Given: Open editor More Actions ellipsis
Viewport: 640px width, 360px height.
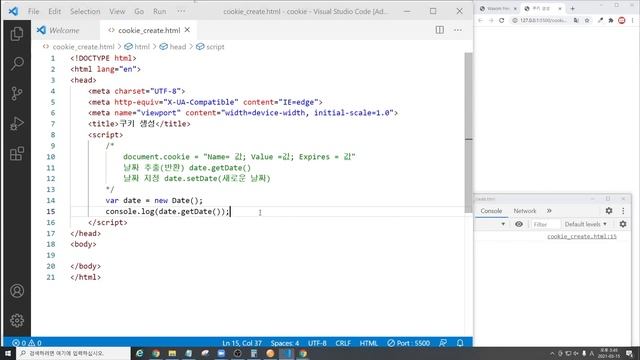Looking at the screenshot, I should [458, 30].
